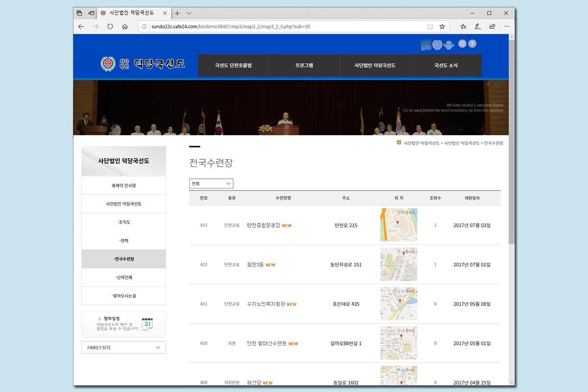Expand the 전체 filter dropdown

(x=211, y=183)
